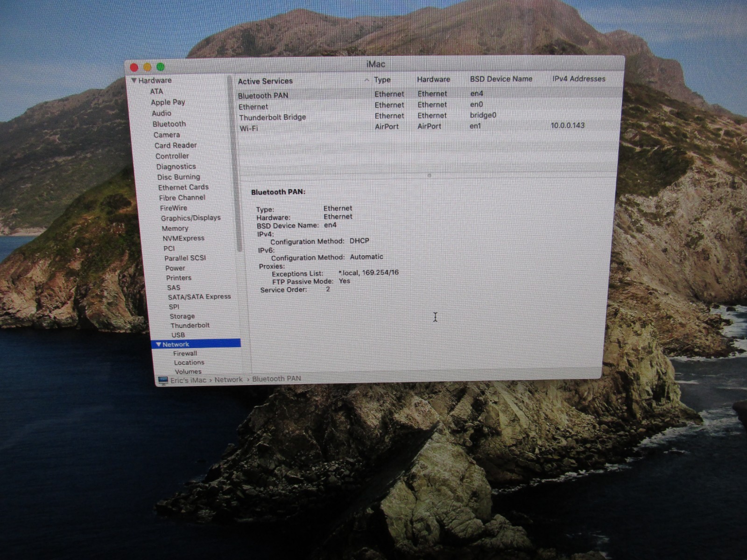
Task: Sort by BSD Device Name column
Action: pos(501,79)
